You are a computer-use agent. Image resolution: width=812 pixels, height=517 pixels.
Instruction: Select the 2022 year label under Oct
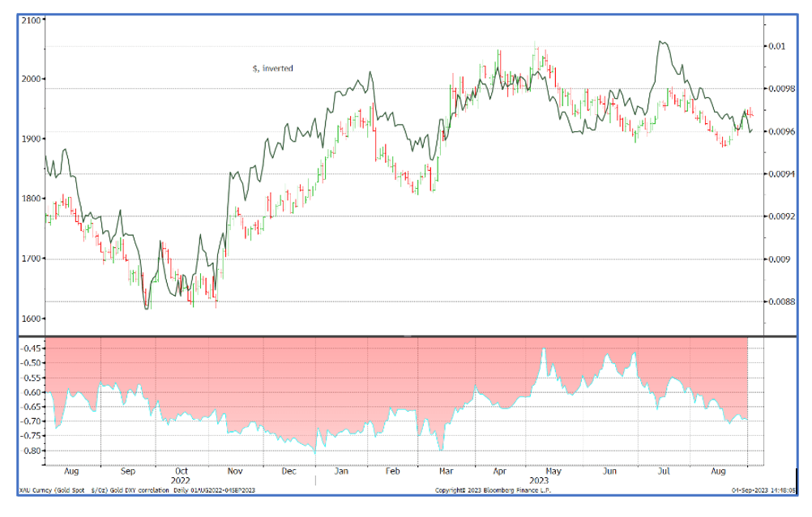(x=180, y=481)
